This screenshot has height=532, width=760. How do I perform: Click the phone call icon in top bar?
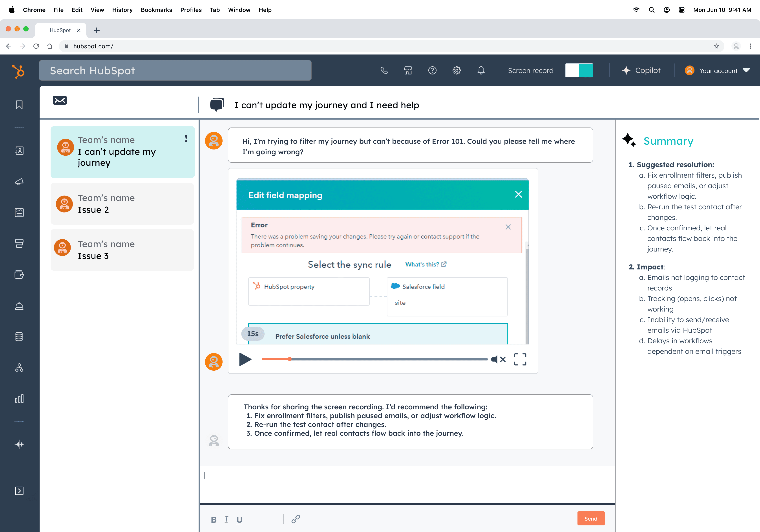coord(384,71)
